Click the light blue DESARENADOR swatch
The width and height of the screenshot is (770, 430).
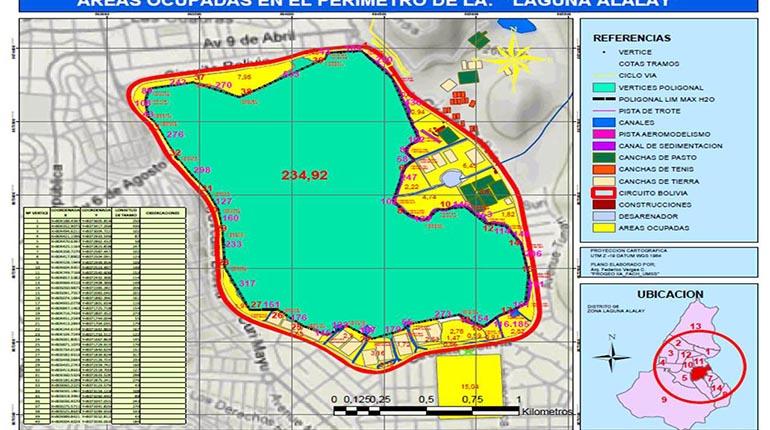[x=604, y=216]
